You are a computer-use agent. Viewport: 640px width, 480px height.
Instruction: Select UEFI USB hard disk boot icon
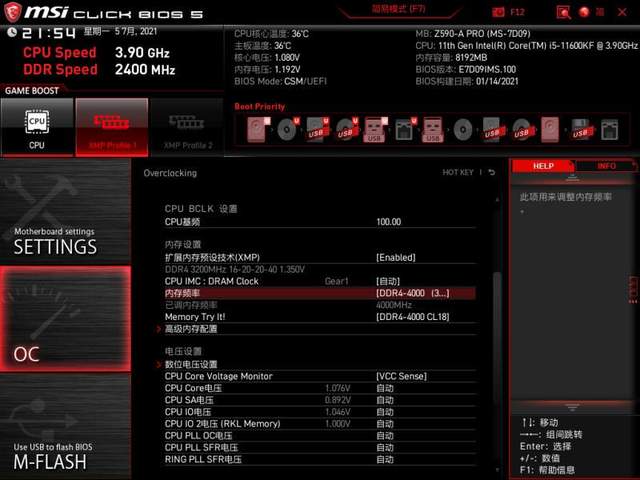coord(317,130)
